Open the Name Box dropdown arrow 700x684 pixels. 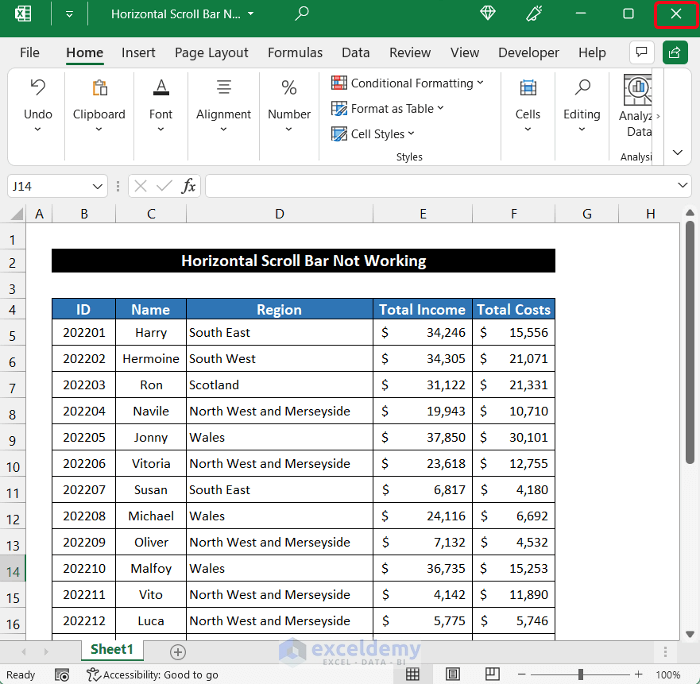98,186
